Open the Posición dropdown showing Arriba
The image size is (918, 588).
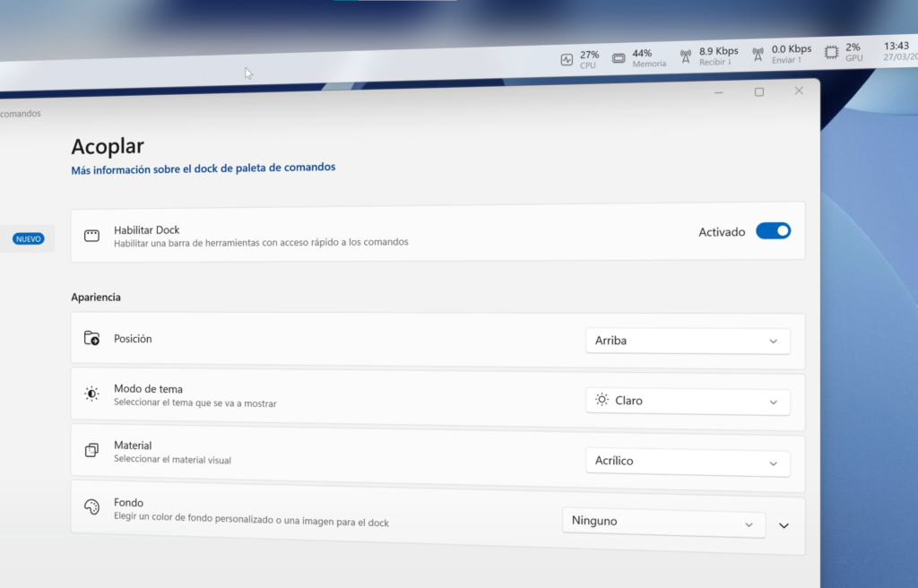687,342
